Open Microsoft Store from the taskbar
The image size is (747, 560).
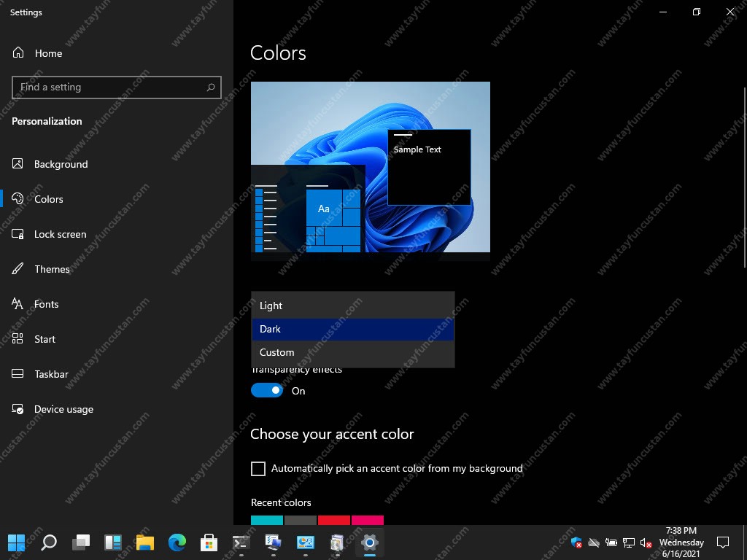pos(209,542)
